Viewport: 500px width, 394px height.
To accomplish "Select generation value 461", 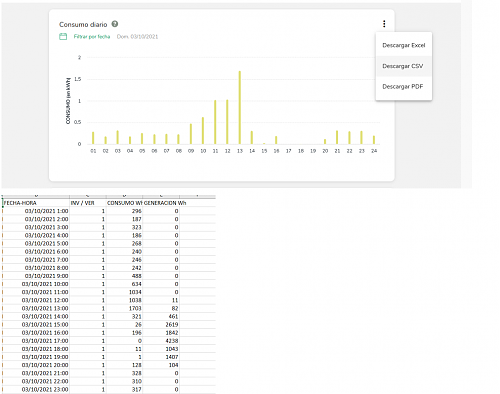I will (x=161, y=316).
